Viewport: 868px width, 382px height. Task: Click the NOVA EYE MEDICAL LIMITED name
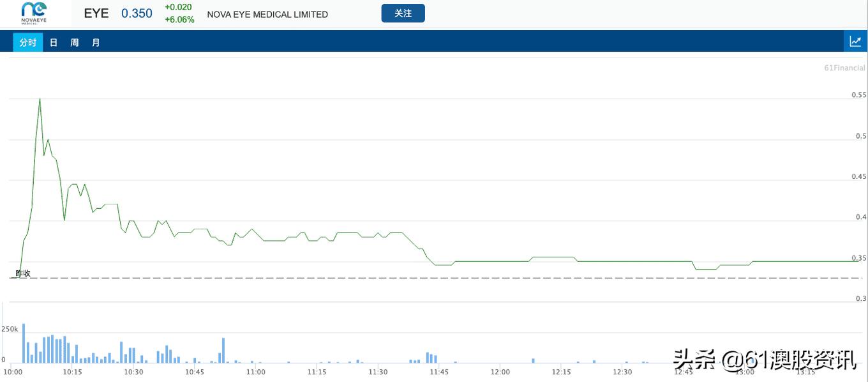tap(267, 15)
